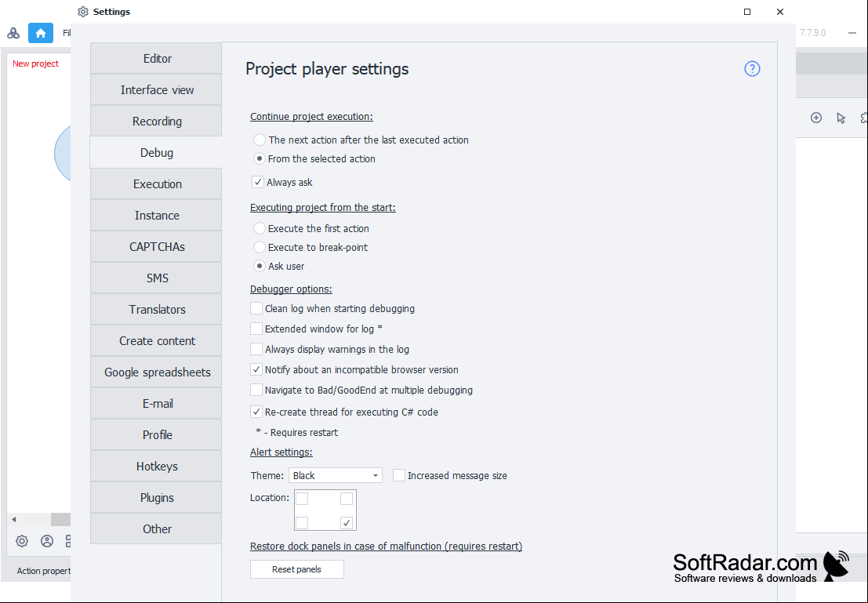Choose The next action after last executed action
868x603 pixels.
coord(259,140)
